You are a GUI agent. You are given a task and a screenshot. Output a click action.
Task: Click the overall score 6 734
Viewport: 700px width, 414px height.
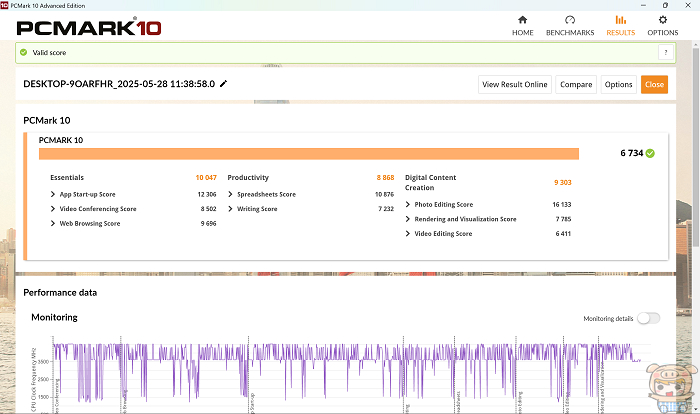(x=631, y=153)
